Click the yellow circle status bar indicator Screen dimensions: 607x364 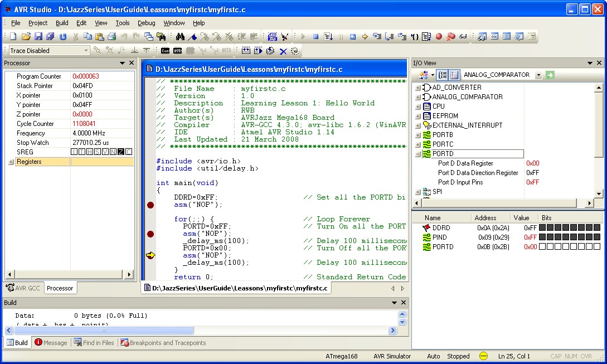tap(483, 356)
